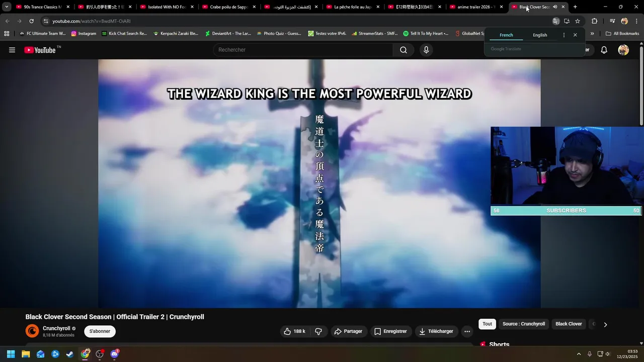Viewport: 644px width, 362px height.
Task: Open the media control icon in toolbar
Action: (612, 21)
